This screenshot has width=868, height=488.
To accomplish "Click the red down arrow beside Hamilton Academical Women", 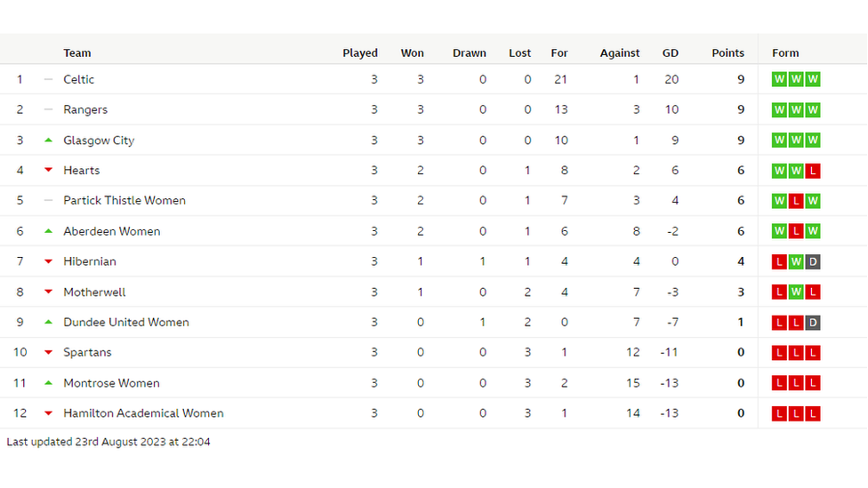I will point(48,412).
